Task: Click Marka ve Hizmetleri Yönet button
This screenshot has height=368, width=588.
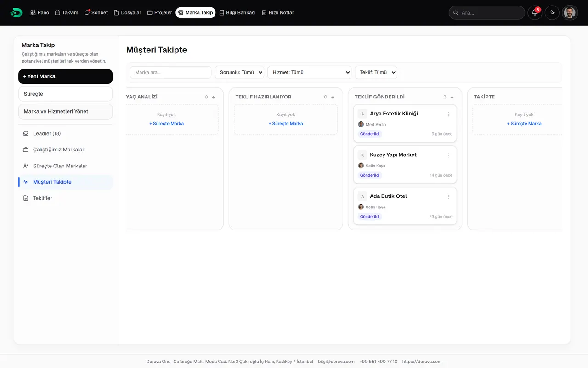Action: 65,111
